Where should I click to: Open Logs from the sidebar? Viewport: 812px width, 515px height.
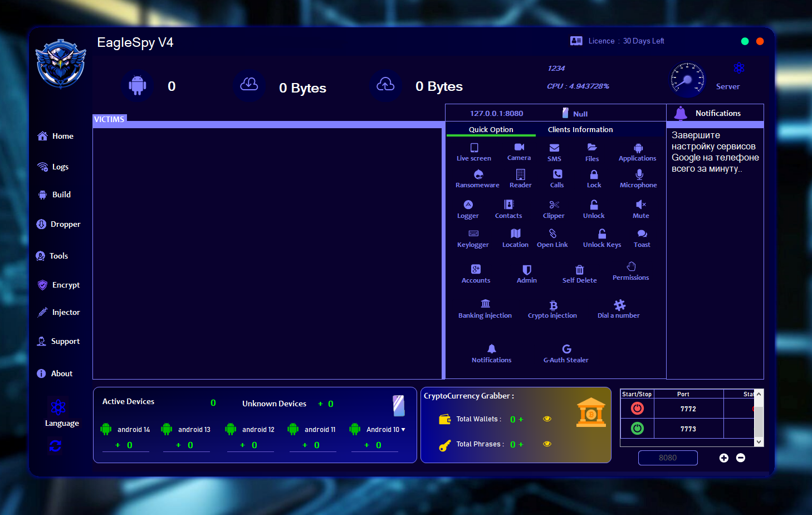click(53, 167)
